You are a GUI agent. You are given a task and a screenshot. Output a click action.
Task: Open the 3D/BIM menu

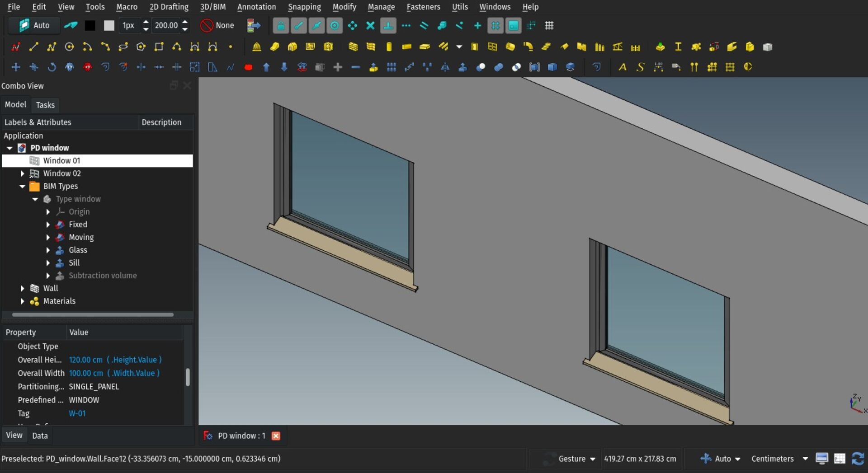click(213, 7)
